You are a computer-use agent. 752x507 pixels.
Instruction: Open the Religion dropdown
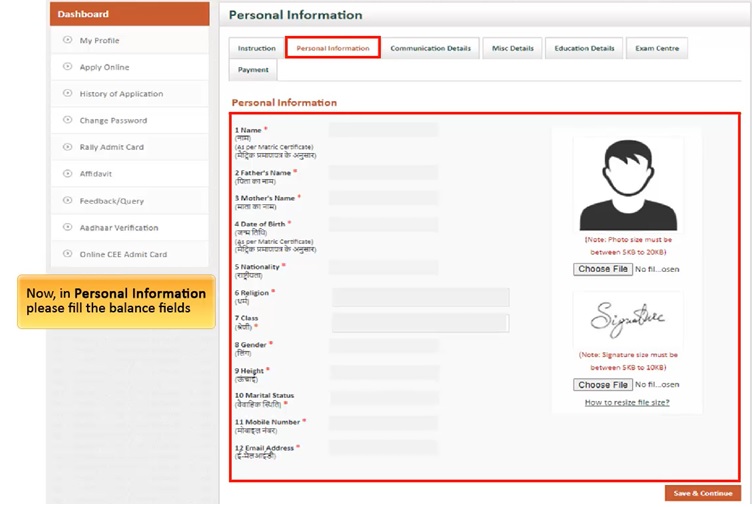(x=421, y=297)
